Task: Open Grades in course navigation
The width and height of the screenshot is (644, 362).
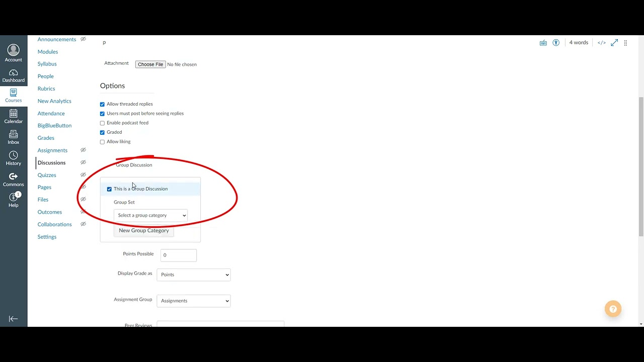Action: (46, 138)
